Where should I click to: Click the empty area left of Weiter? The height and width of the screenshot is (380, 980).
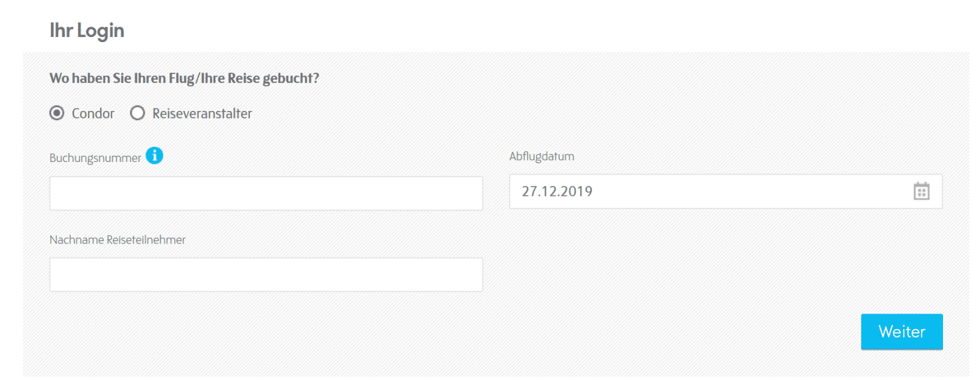pyautogui.click(x=702, y=332)
